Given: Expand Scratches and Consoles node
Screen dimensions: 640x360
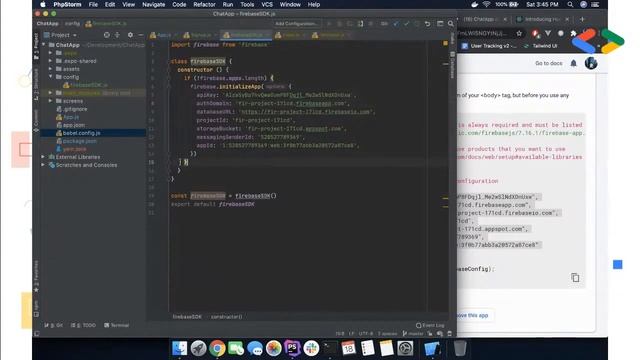Looking at the screenshot, I should (43, 165).
